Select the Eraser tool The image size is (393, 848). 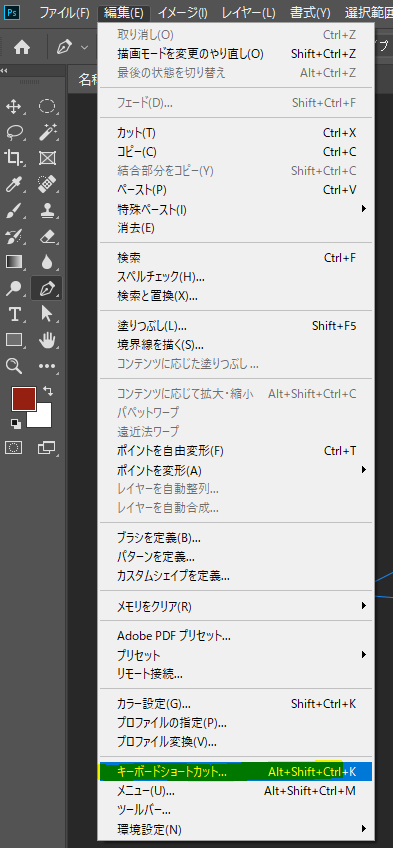tap(47, 236)
